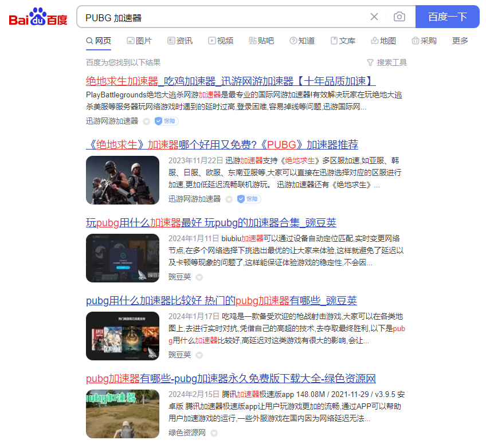Switch to the 图片 tab
The image size is (486, 448).
coord(139,41)
